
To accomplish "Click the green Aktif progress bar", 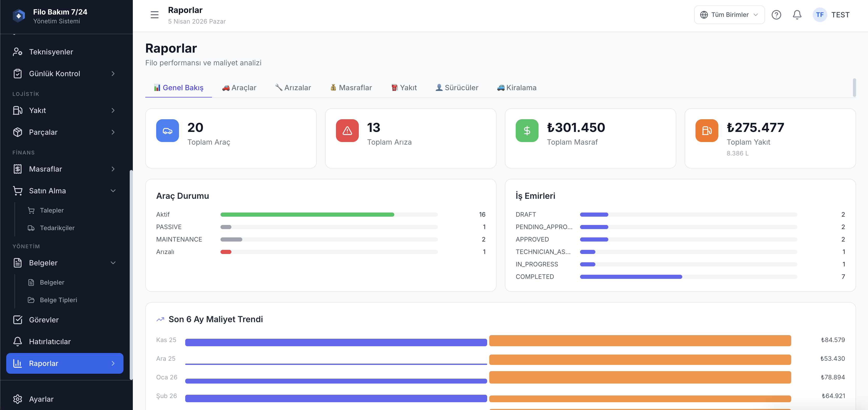I will pos(307,215).
